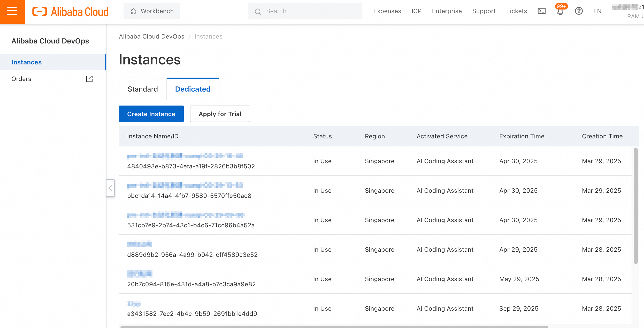The width and height of the screenshot is (644, 328).
Task: Open the Cloud Shell terminal icon
Action: tap(541, 11)
